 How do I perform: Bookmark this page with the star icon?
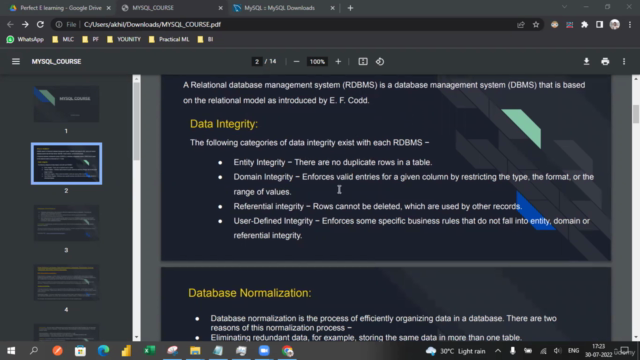tap(536, 25)
